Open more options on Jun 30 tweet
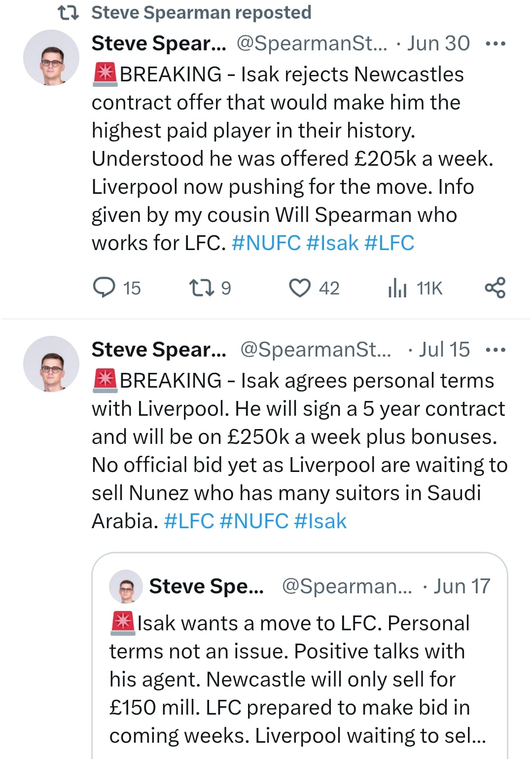532x759 pixels. [x=495, y=44]
